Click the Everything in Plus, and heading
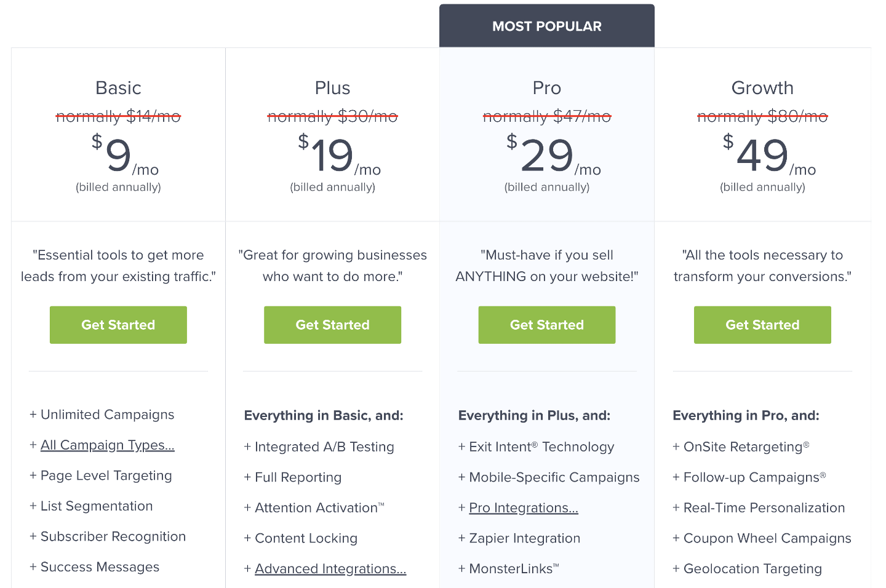 tap(534, 416)
